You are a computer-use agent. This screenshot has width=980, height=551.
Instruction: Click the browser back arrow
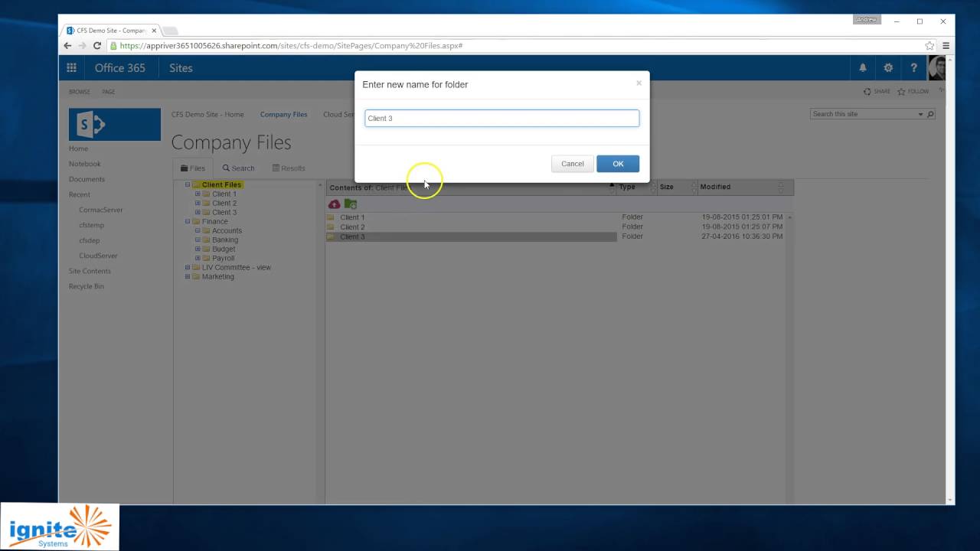click(67, 46)
